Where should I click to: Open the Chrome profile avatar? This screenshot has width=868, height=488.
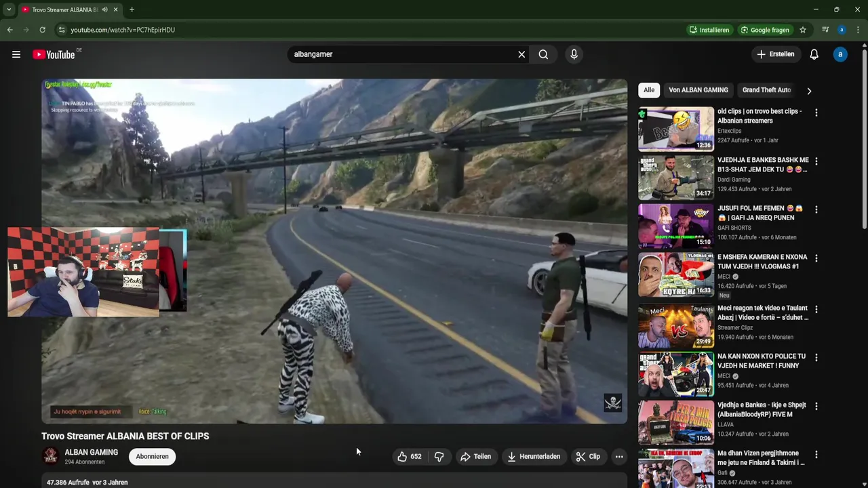pos(842,30)
